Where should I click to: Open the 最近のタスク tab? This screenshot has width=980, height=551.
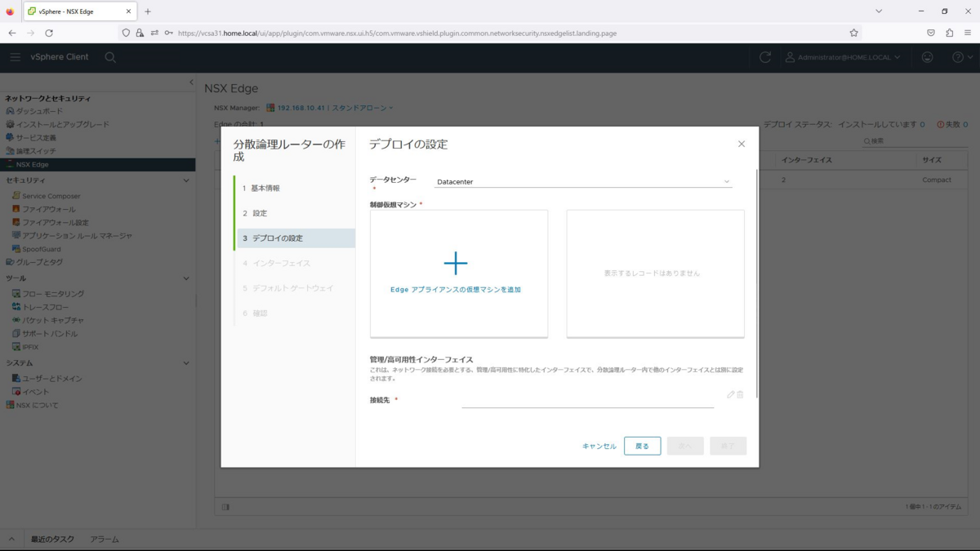[x=52, y=540]
